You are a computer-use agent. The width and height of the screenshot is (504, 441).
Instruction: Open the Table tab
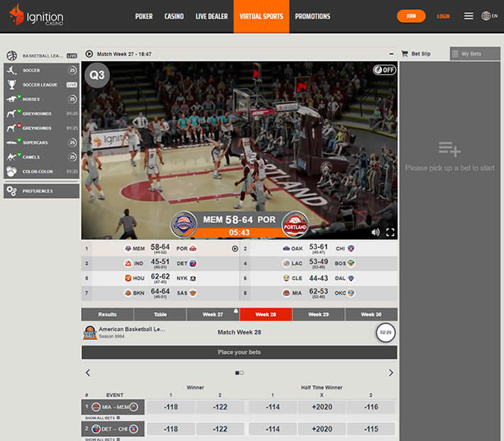pos(160,315)
